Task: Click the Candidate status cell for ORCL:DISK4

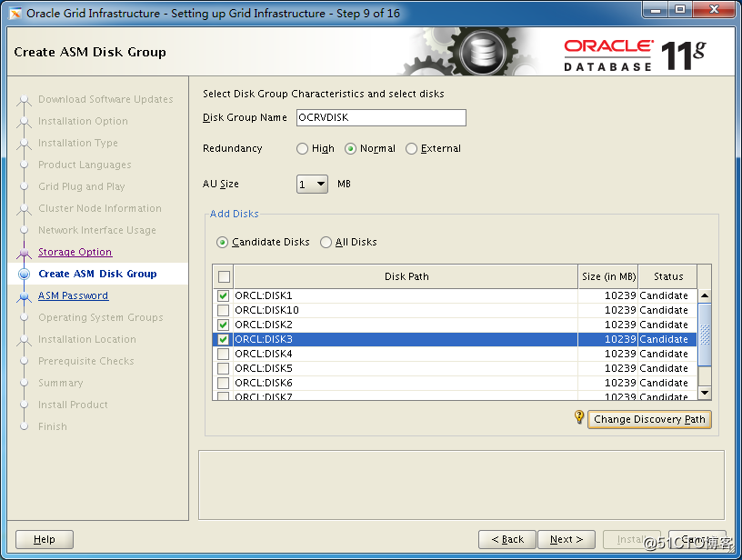Action: point(667,355)
